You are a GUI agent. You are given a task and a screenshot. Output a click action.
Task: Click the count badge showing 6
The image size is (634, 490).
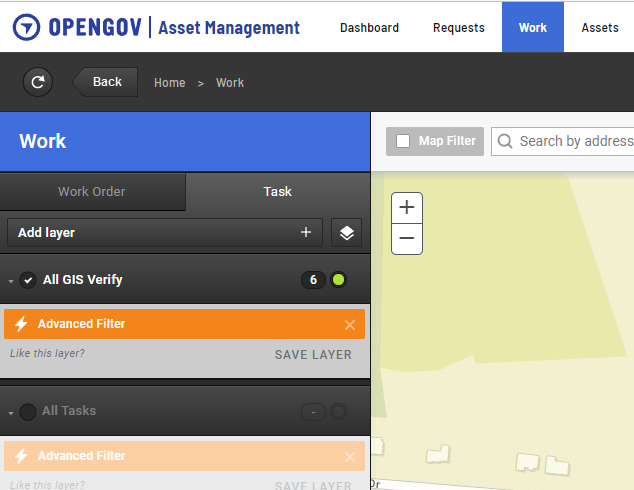pos(313,280)
